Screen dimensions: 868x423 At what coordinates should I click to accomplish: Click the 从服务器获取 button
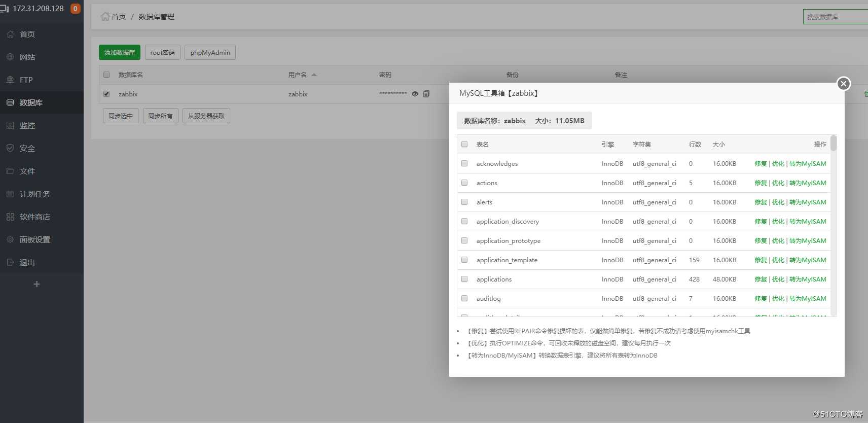(x=206, y=116)
